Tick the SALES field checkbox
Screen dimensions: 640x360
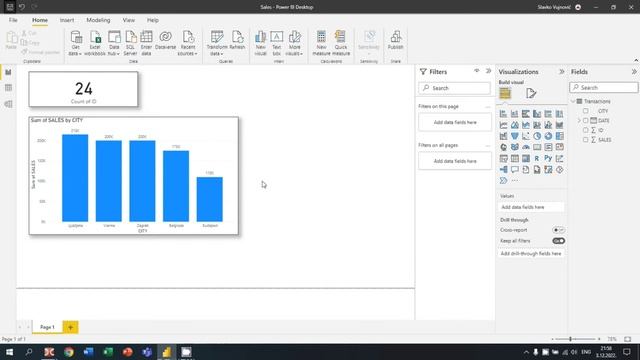point(586,140)
